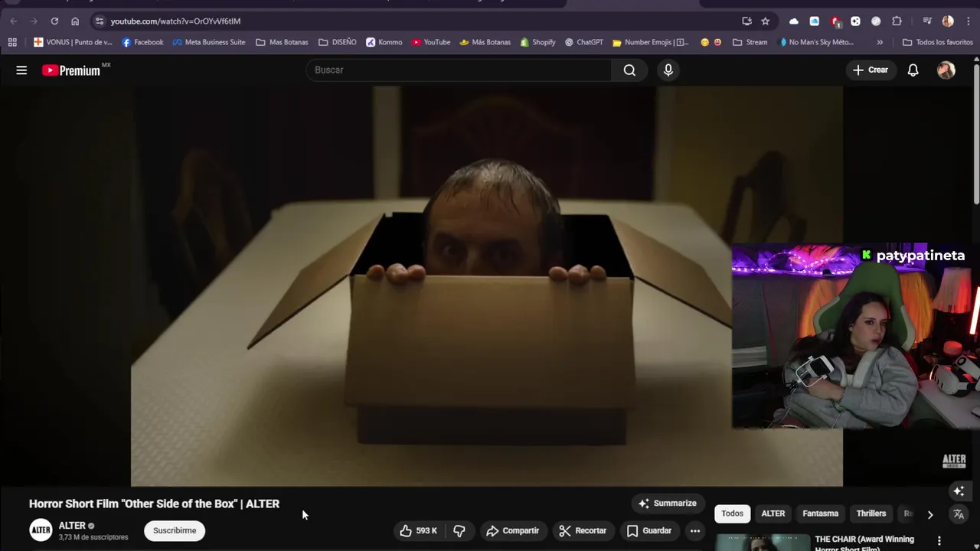Dislike the video with thumbs-down

[459, 530]
